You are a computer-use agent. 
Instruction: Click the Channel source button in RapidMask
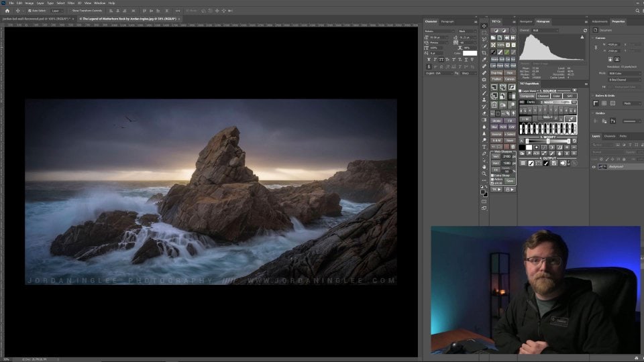(x=543, y=96)
